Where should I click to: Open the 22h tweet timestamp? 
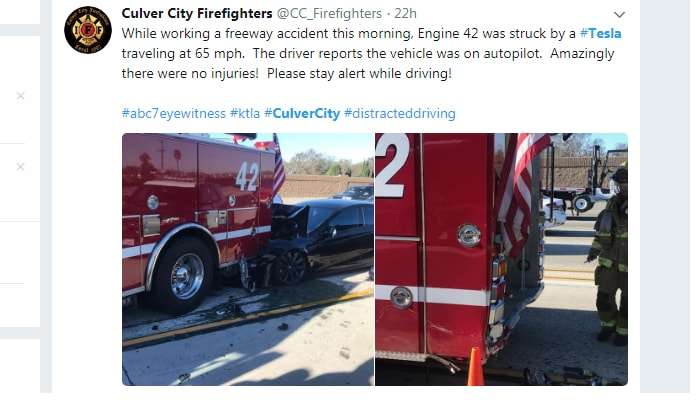(405, 14)
